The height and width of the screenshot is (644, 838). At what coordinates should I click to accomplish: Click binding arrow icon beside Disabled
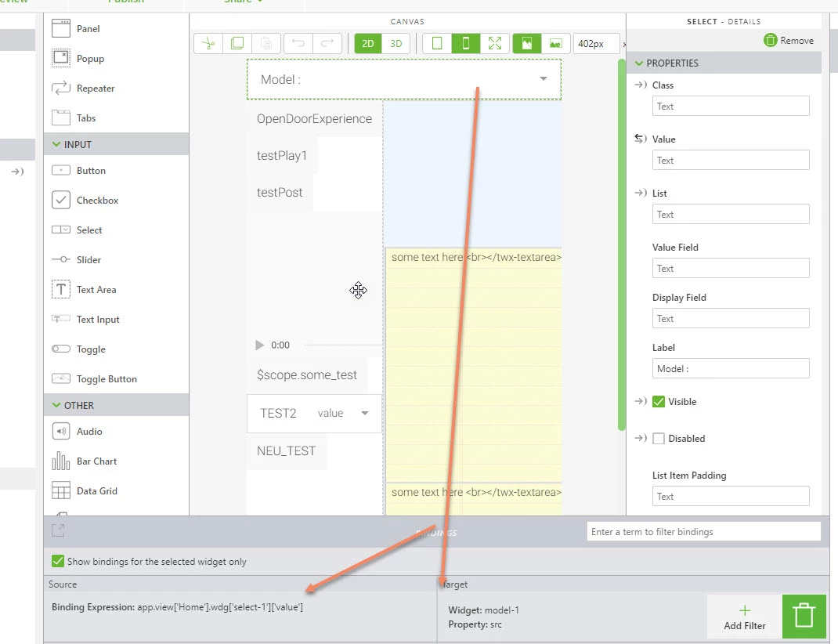641,438
